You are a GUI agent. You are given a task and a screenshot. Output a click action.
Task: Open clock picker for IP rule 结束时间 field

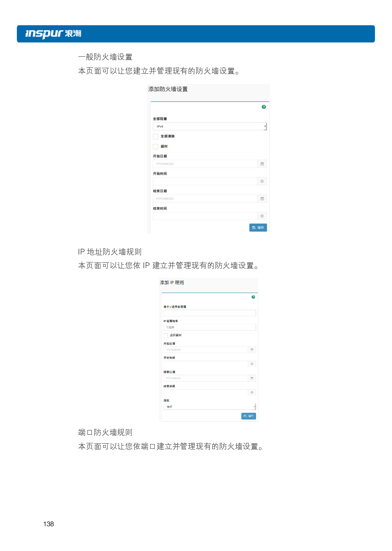coord(252,392)
